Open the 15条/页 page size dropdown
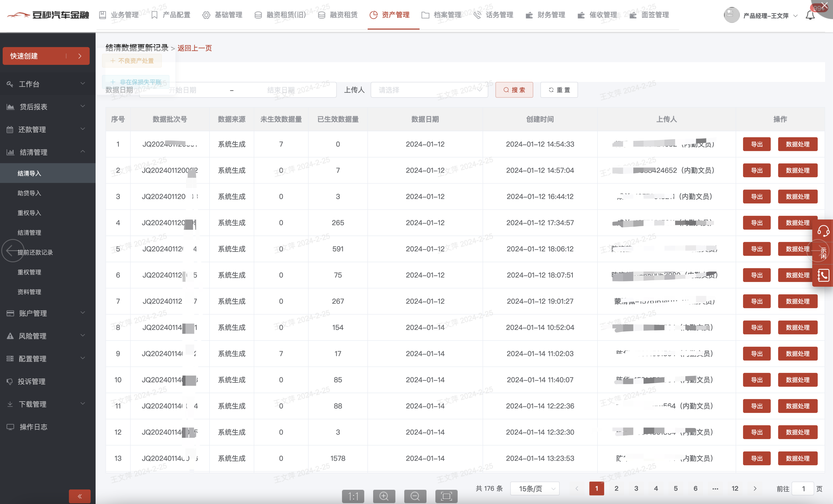This screenshot has width=833, height=504. tap(535, 488)
